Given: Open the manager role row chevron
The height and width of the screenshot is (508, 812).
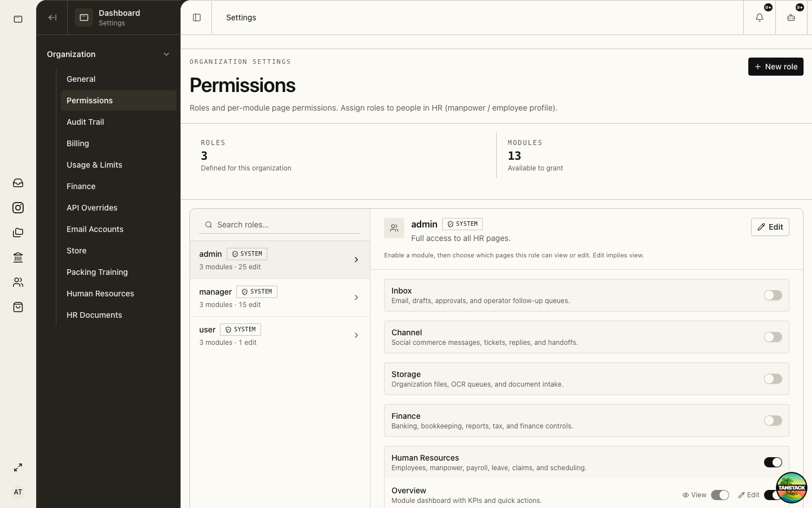Looking at the screenshot, I should pyautogui.click(x=356, y=297).
